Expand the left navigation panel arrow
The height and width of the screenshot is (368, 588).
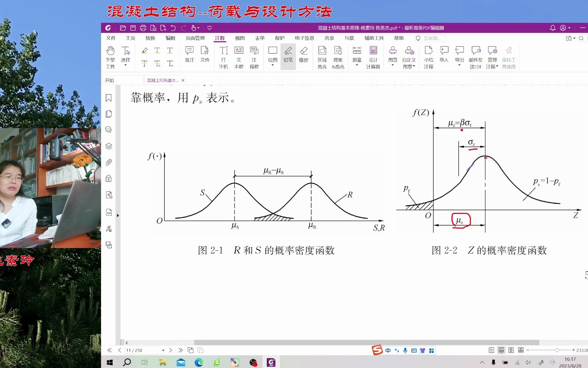click(118, 215)
